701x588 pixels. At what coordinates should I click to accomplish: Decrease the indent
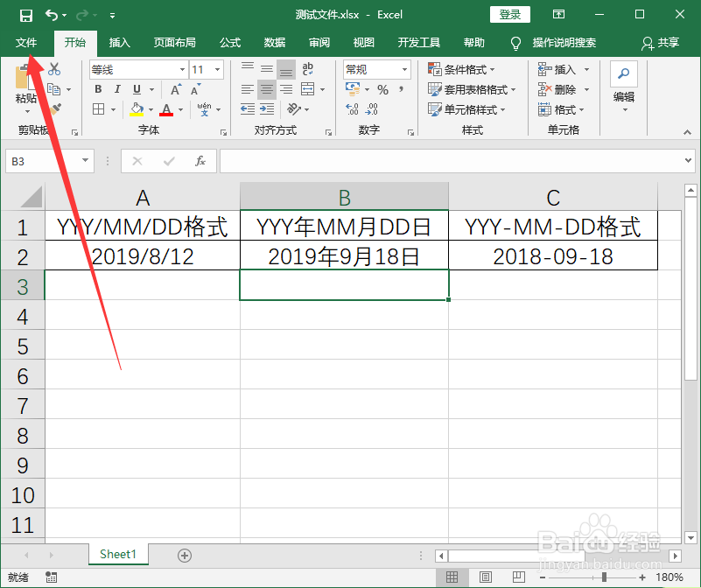click(x=247, y=108)
